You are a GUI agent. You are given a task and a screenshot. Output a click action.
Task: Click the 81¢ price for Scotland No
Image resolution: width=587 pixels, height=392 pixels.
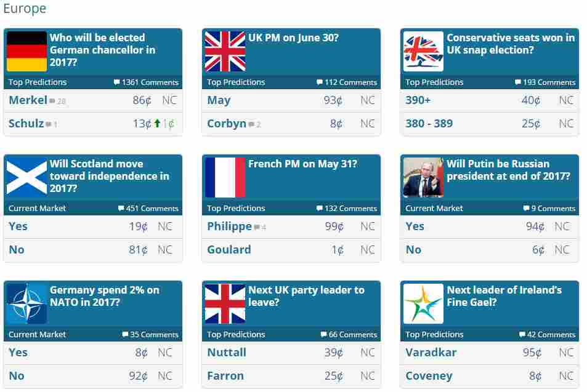click(x=138, y=250)
